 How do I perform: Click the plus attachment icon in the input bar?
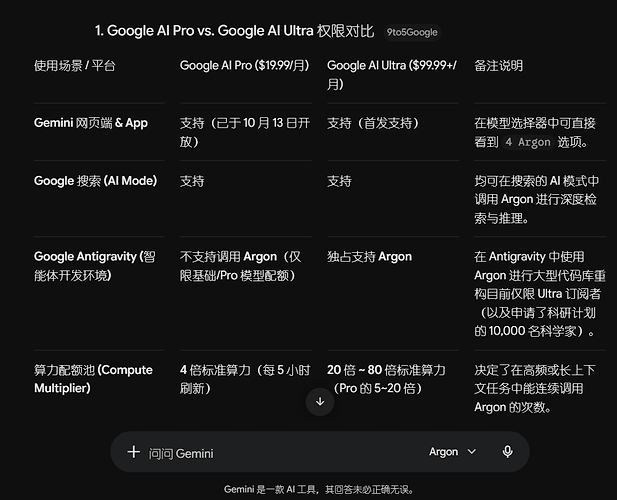tap(133, 452)
